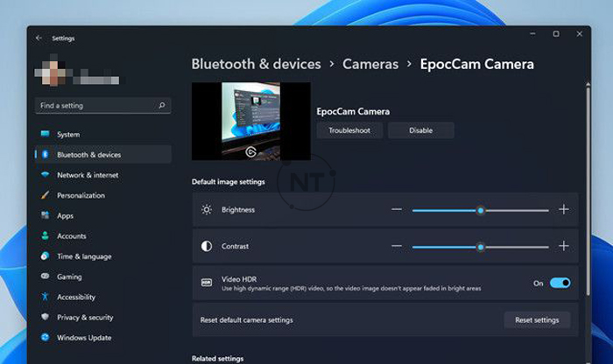
Task: Open Network & internet category
Action: 103,175
